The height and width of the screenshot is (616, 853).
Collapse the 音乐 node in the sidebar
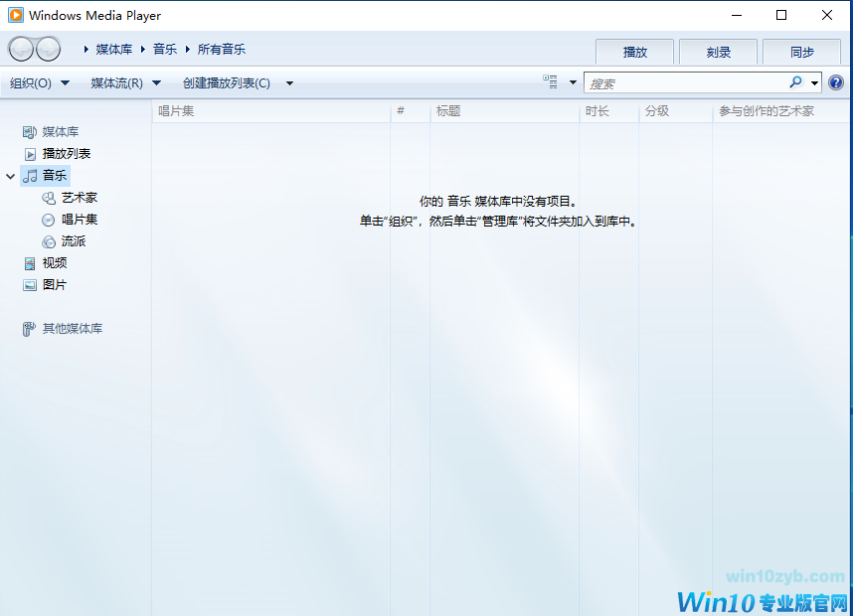(x=10, y=175)
